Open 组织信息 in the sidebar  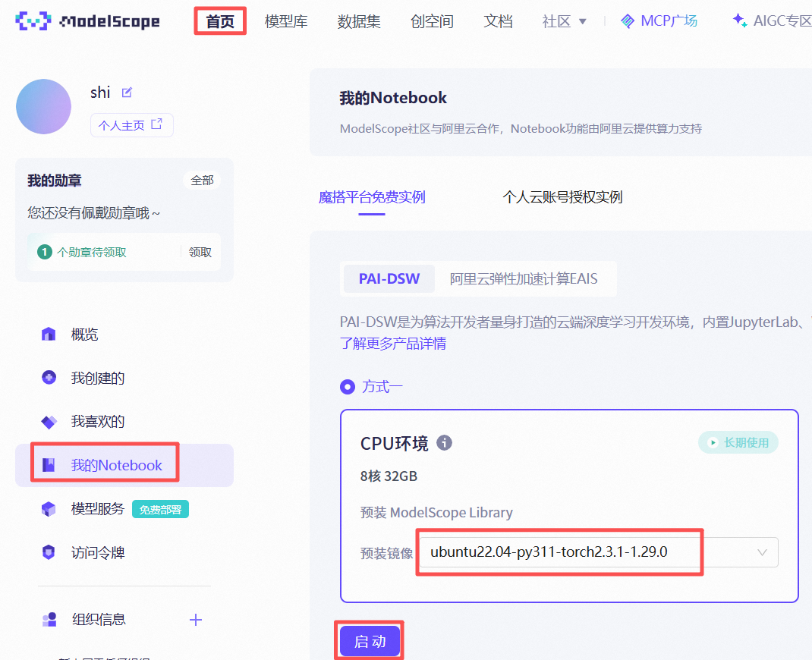[x=99, y=620]
